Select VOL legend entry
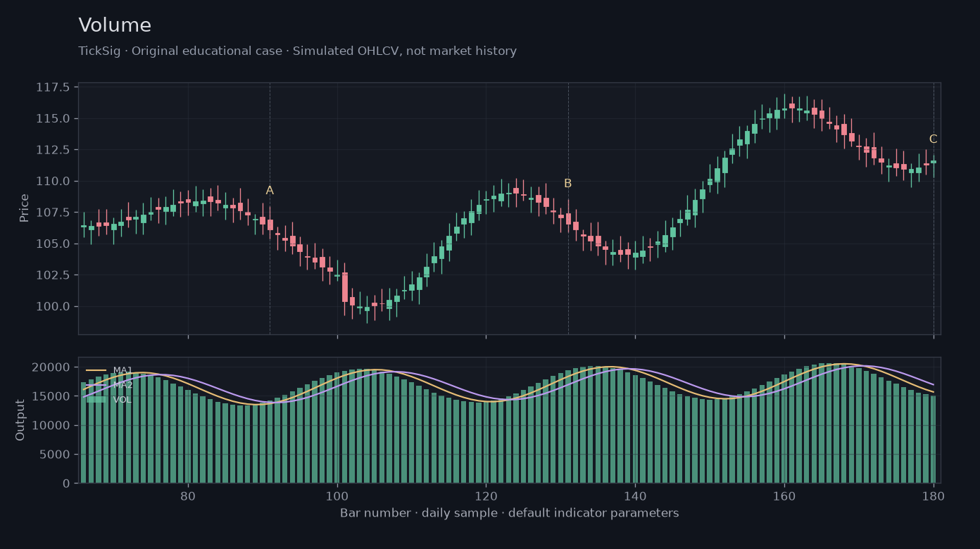 109,400
